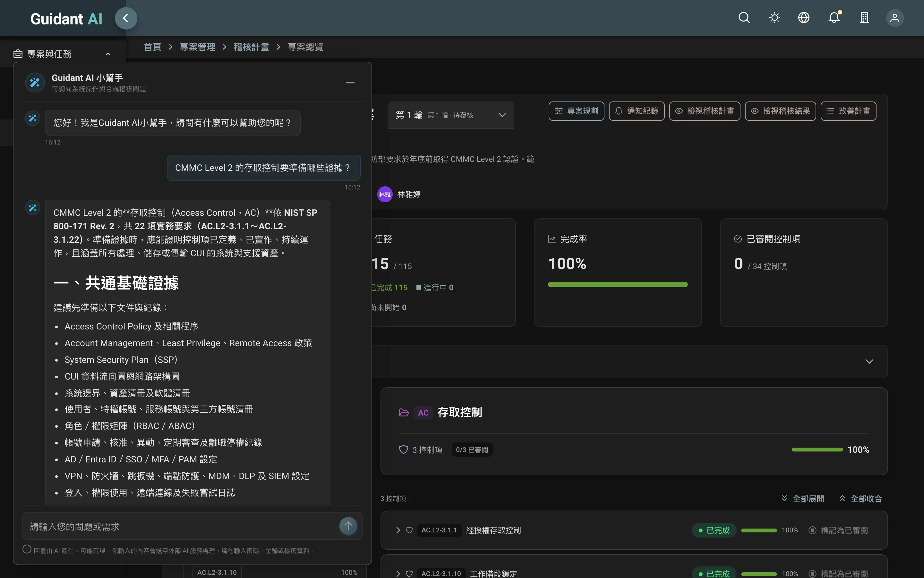
Task: Click the shield icon on AC.L2-3.1.1 row
Action: point(409,530)
